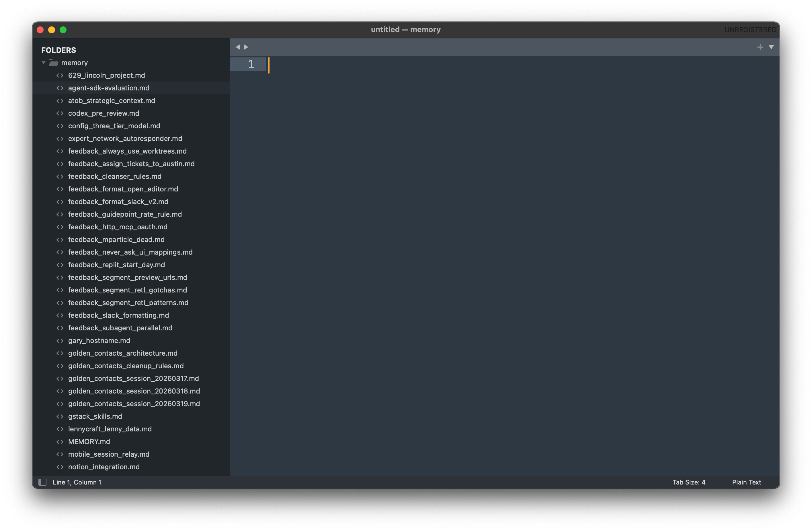Open golden_contacts_architecture.md file

[x=122, y=353]
